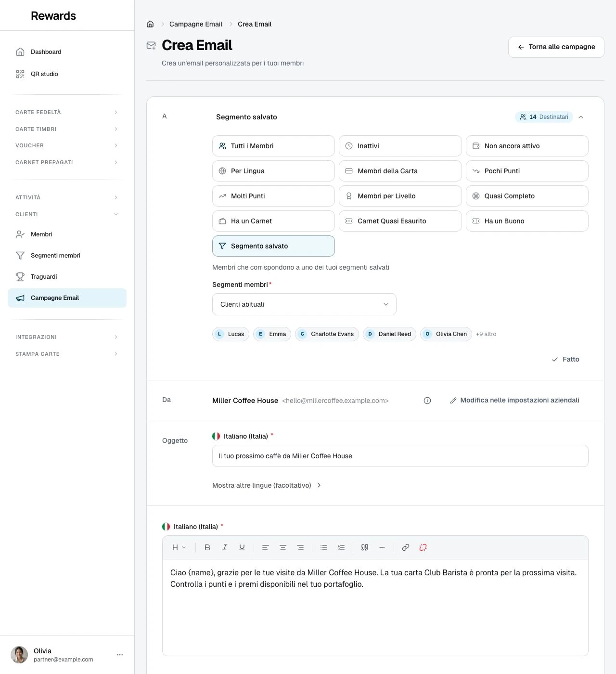This screenshot has height=674, width=616.
Task: Center-align the email body text
Action: (x=283, y=547)
